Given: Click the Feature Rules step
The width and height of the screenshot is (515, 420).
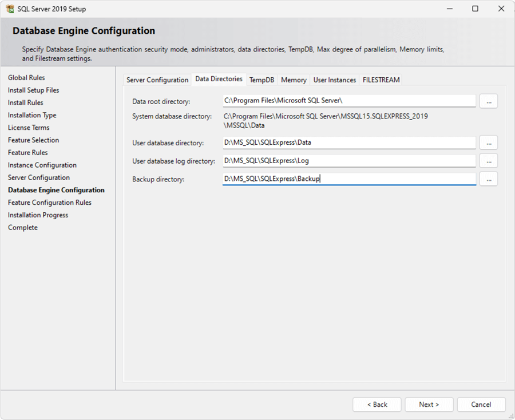Looking at the screenshot, I should pyautogui.click(x=27, y=152).
